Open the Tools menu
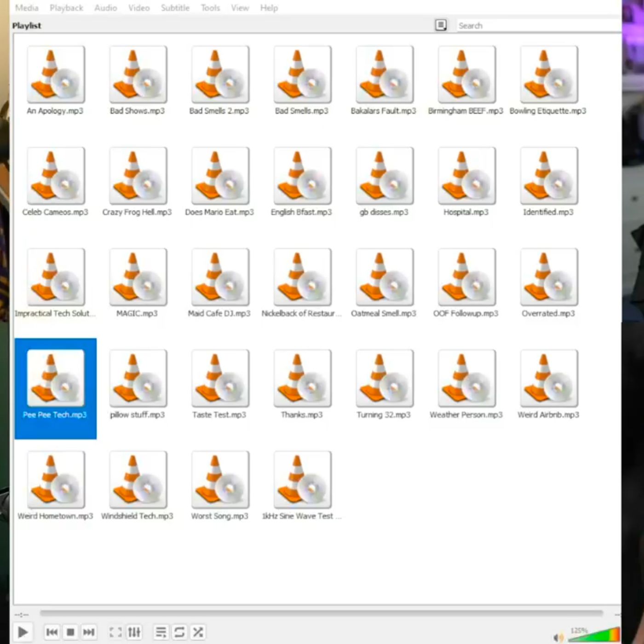The image size is (644, 644). pos(210,8)
